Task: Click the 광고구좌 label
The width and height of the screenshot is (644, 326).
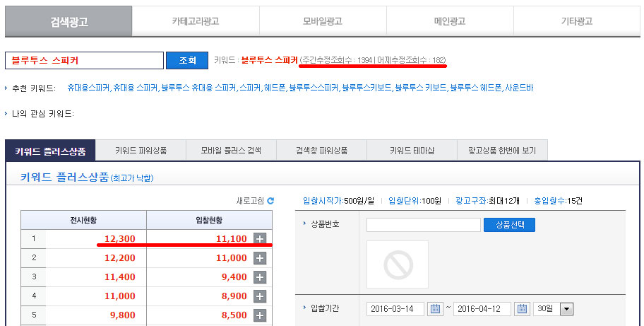Action: 472,201
